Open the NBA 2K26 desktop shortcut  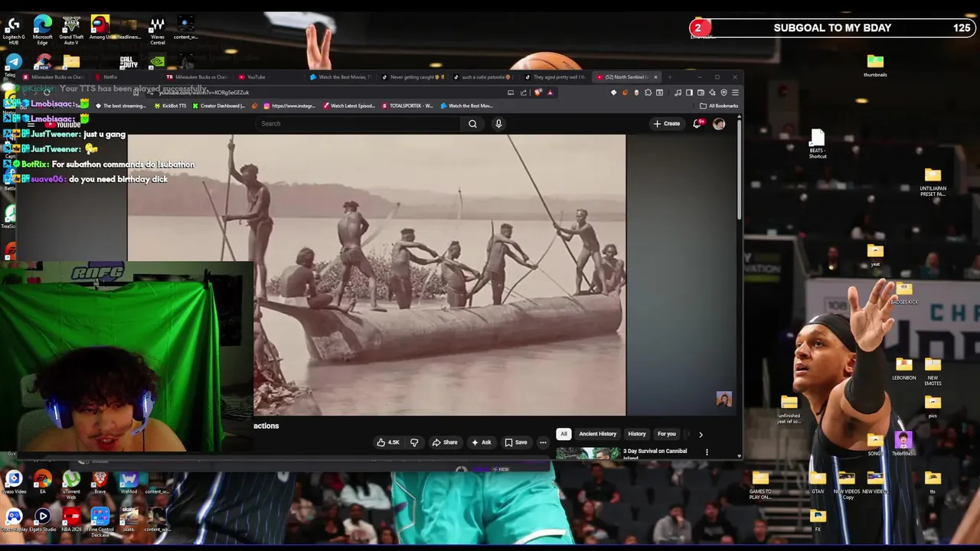point(71,520)
